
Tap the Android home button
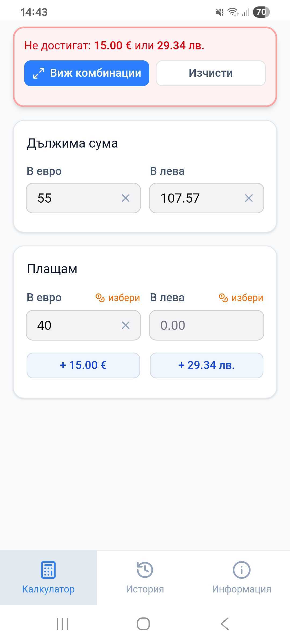point(143,624)
